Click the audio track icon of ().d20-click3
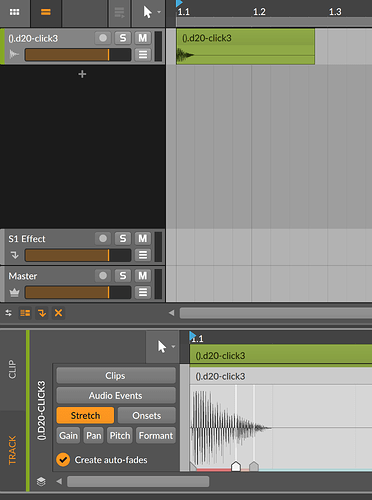372x500 pixels. pyautogui.click(x=14, y=54)
